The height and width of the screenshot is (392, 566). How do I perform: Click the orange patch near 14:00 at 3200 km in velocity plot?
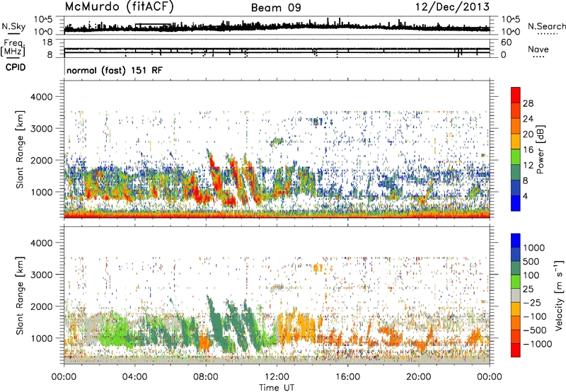coord(318,267)
